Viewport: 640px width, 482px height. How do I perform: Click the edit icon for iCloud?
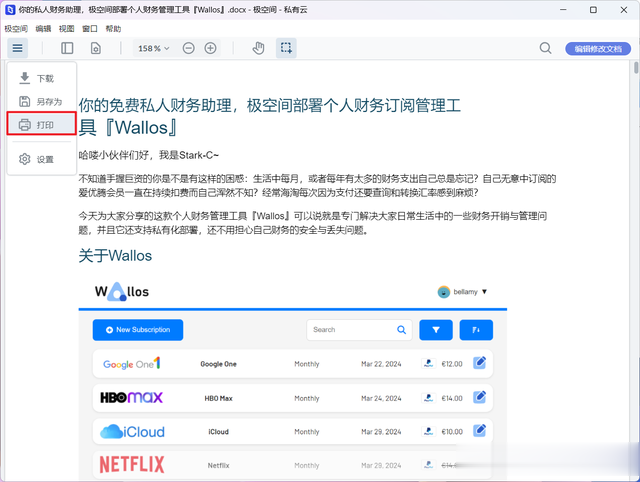coord(479,430)
